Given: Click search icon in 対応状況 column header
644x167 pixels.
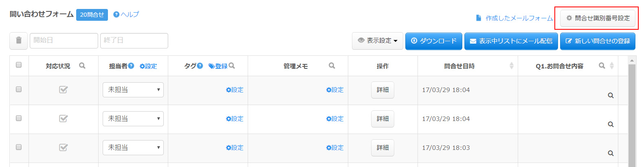Looking at the screenshot, I should pyautogui.click(x=82, y=66).
